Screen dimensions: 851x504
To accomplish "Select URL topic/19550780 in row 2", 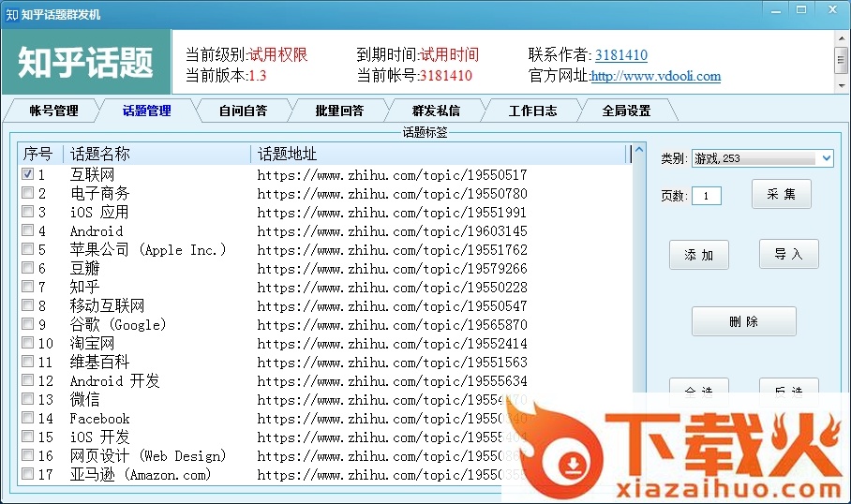I will click(392, 194).
